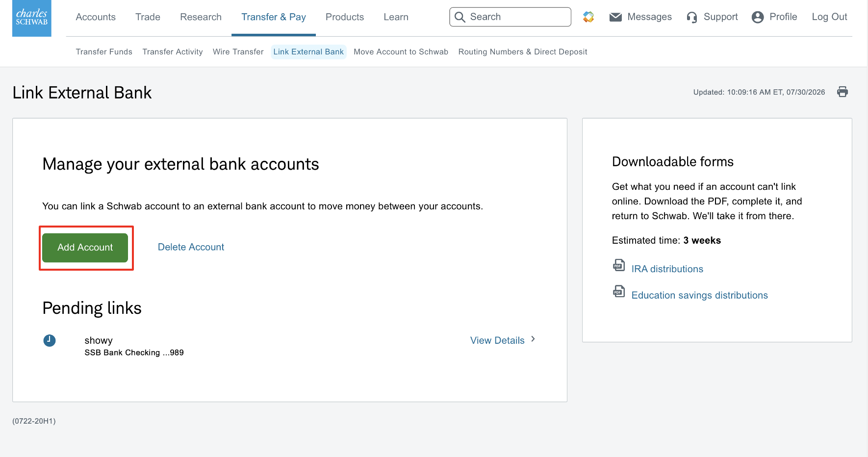Click the Profile avatar icon
The width and height of the screenshot is (868, 457).
click(x=758, y=17)
